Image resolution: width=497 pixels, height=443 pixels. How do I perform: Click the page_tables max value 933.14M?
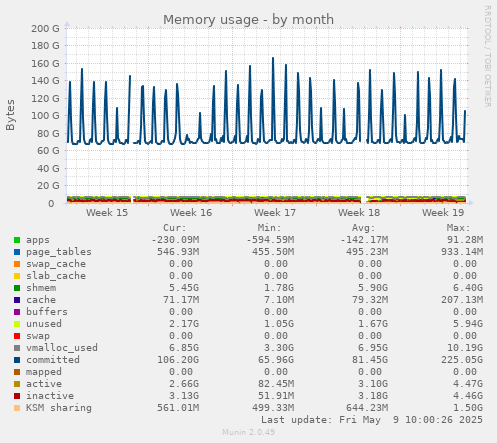click(462, 252)
